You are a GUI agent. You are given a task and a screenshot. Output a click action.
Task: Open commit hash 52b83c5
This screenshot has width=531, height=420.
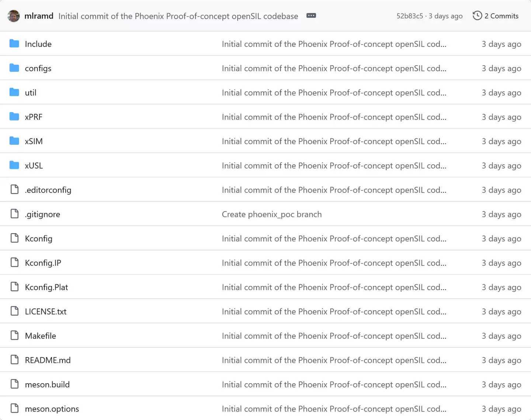[x=409, y=16]
